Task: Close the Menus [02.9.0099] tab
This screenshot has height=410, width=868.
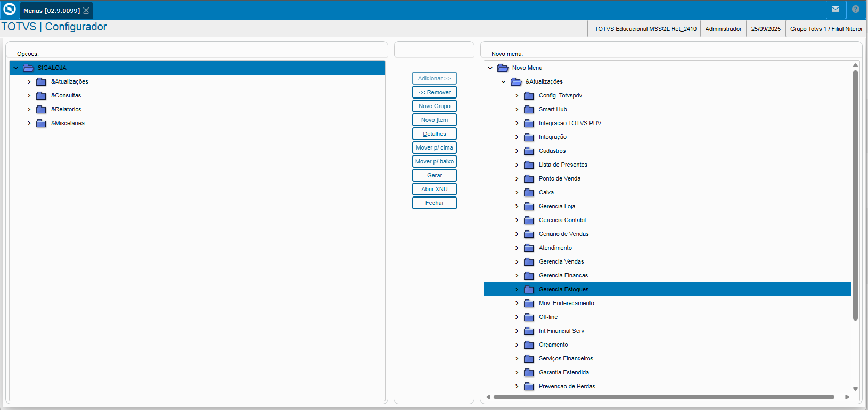Action: click(x=86, y=10)
